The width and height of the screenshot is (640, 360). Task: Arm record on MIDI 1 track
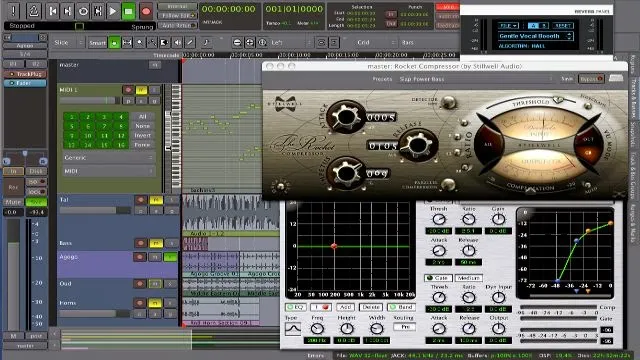click(128, 90)
